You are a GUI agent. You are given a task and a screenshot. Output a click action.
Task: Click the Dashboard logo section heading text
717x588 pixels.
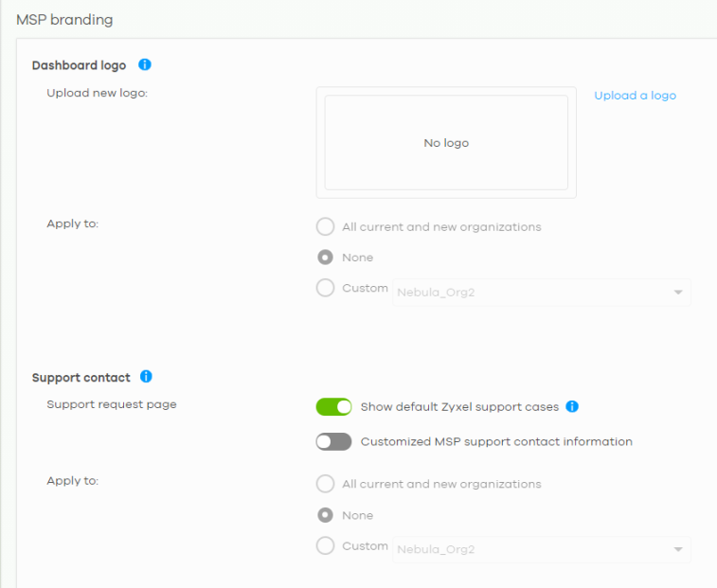tap(79, 66)
